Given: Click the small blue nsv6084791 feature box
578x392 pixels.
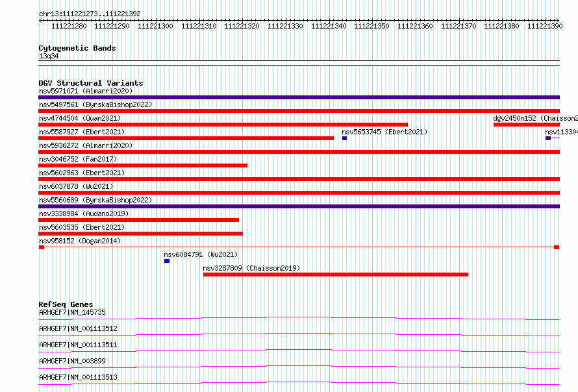Looking at the screenshot, I should (x=167, y=261).
